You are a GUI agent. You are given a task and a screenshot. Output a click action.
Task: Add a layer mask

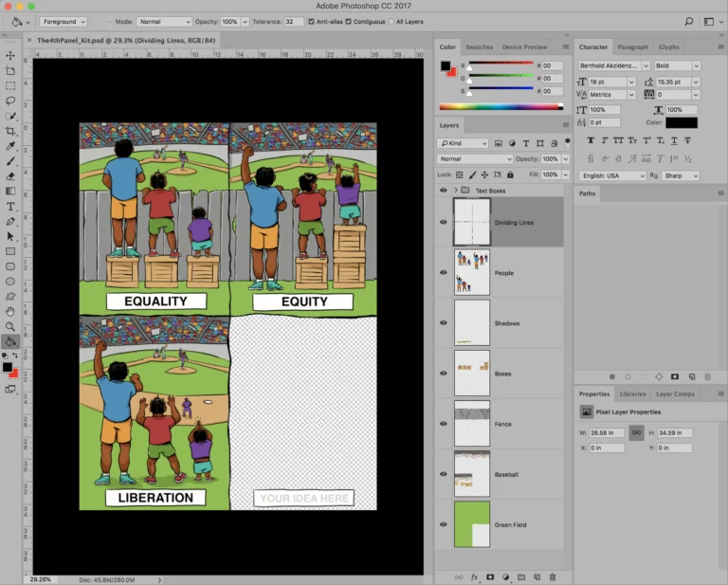[490, 577]
